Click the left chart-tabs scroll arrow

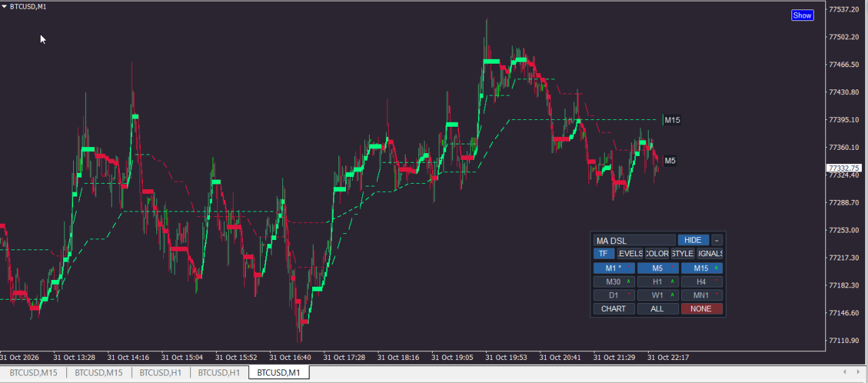[844, 372]
